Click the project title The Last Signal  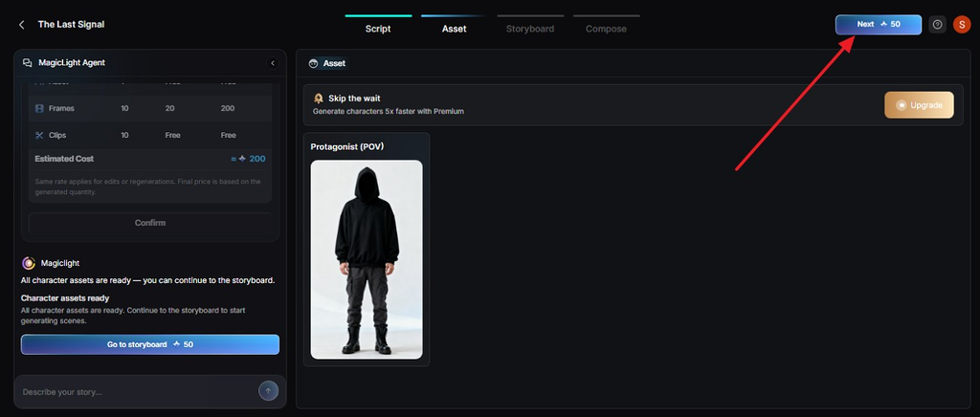71,24
